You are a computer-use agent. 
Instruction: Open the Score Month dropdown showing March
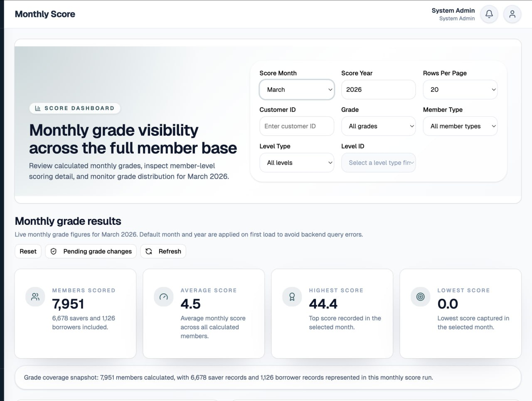(x=297, y=90)
